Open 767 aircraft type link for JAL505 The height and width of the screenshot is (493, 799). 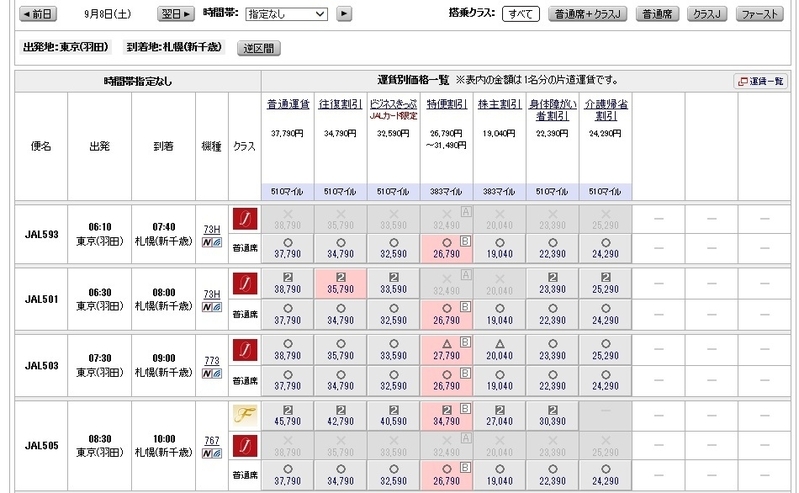(212, 440)
